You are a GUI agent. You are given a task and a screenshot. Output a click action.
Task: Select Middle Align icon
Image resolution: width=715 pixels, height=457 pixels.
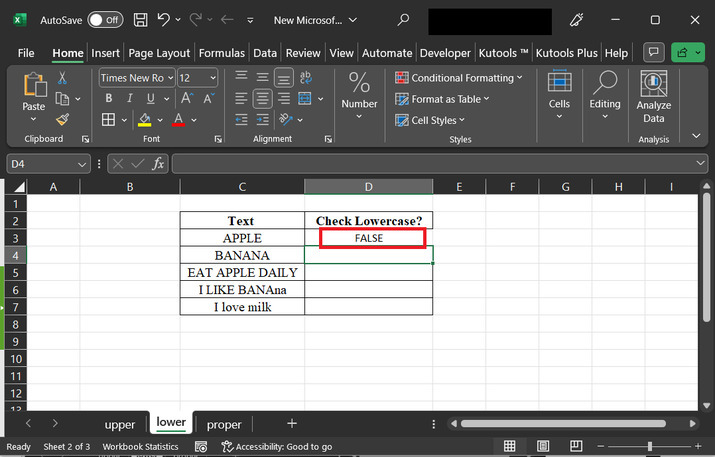(x=262, y=77)
